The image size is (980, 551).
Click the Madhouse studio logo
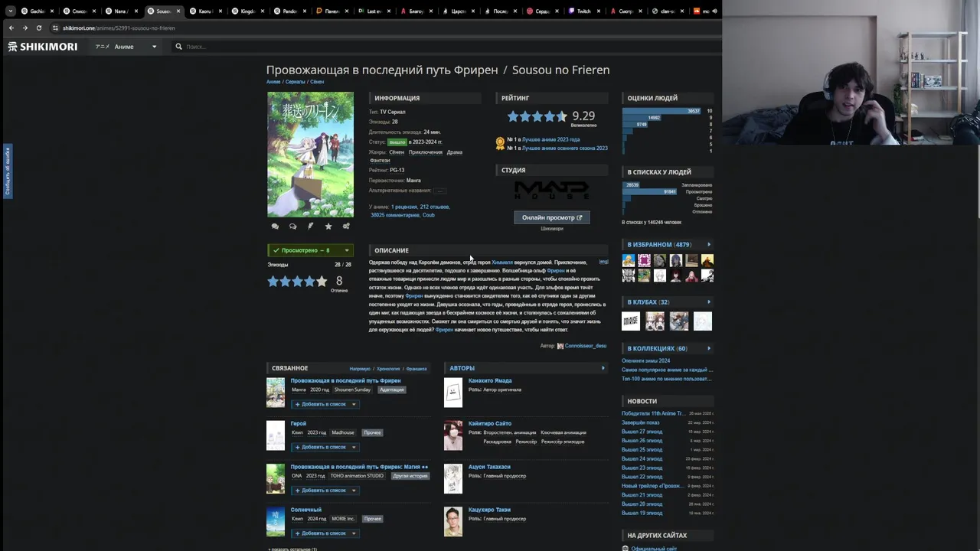[551, 191]
